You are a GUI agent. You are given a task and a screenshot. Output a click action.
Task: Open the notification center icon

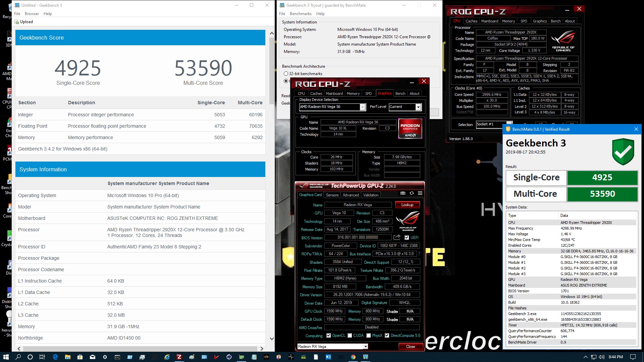pos(633,357)
